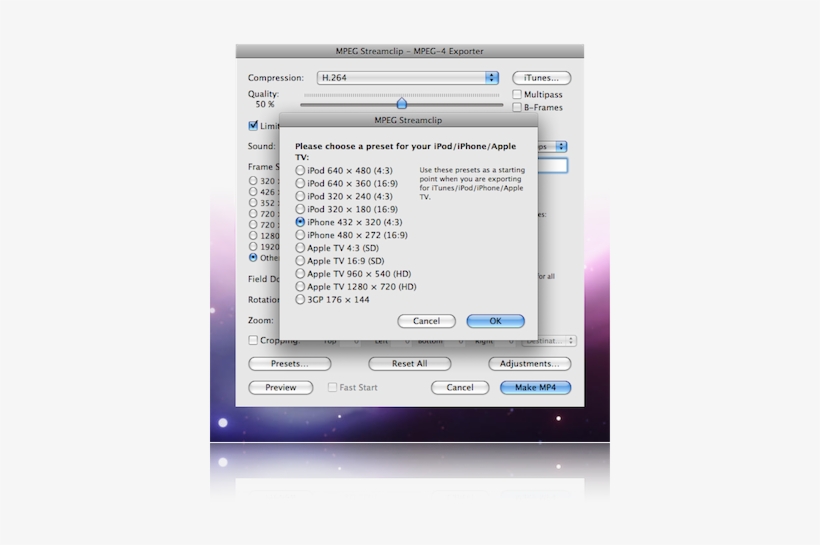Open the Compression H.264 dropdown
Viewport: 820px width, 545px height.
pos(407,78)
